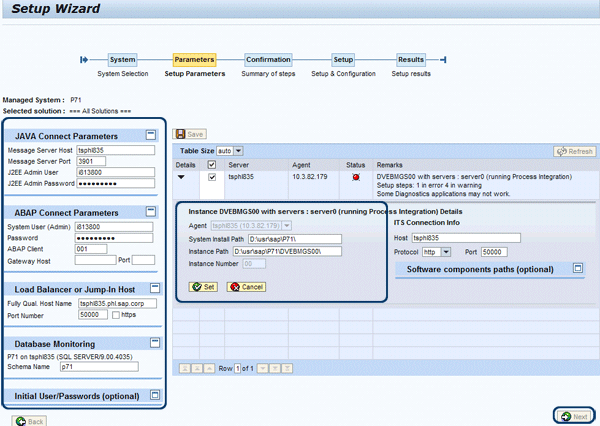This screenshot has width=600, height=426.
Task: Click Message Server Host field
Action: pyautogui.click(x=116, y=150)
